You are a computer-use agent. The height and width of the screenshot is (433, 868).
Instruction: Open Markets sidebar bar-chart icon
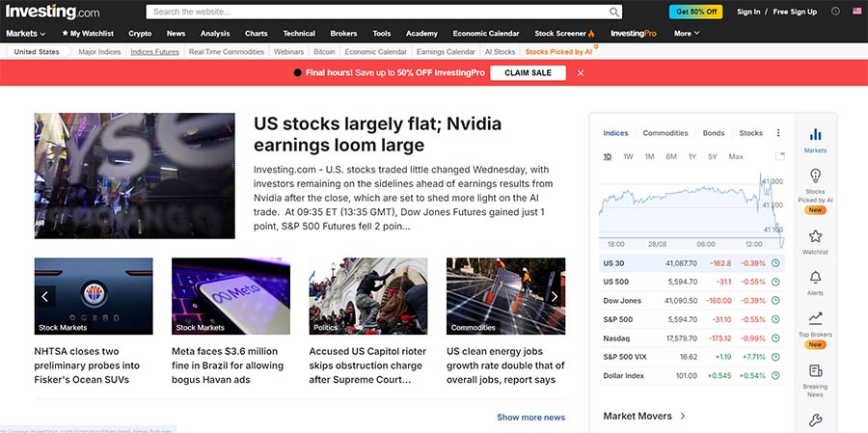[x=815, y=135]
